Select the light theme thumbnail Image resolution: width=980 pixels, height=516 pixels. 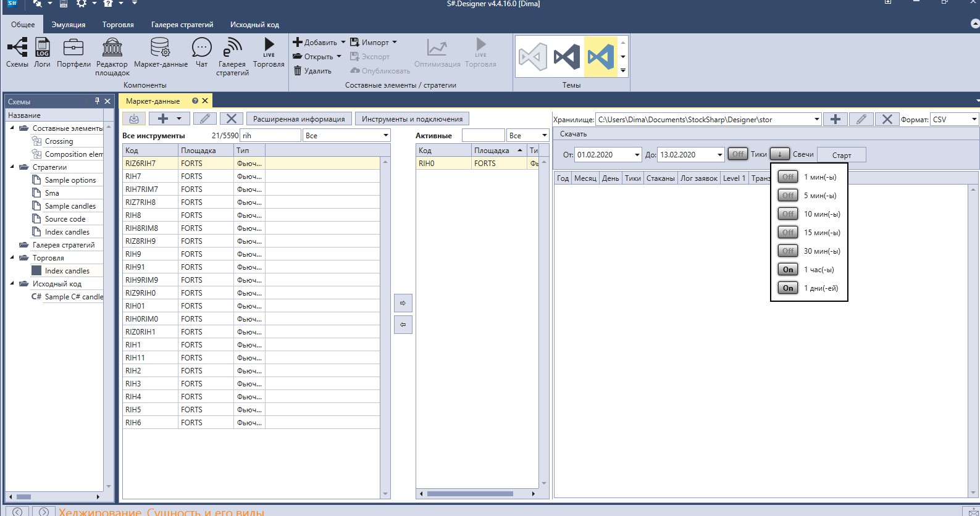(532, 57)
